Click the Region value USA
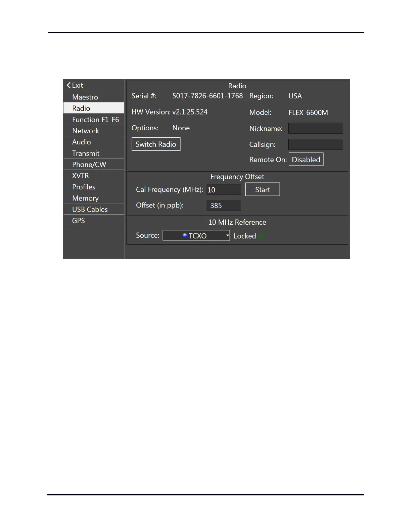Viewport: 411px width, 532px height. (295, 96)
